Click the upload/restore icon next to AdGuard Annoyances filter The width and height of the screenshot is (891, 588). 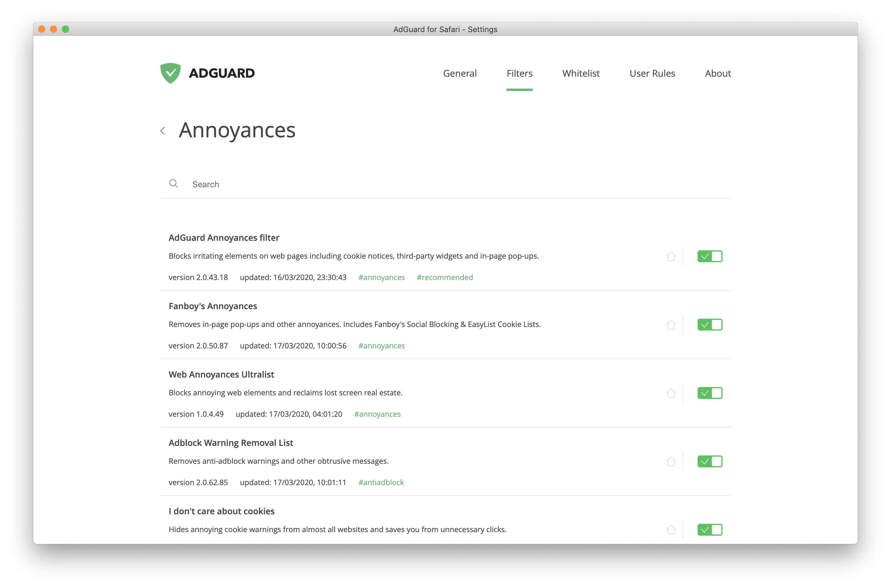[670, 256]
